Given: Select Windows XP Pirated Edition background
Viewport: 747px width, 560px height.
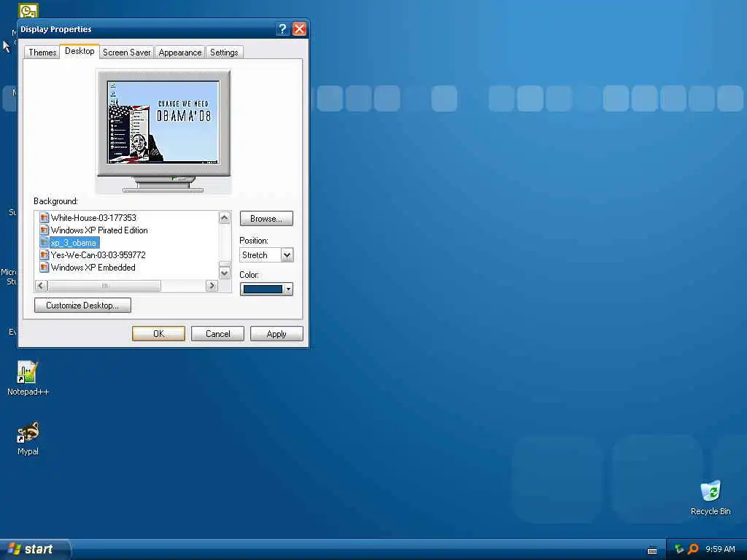Looking at the screenshot, I should [x=99, y=230].
